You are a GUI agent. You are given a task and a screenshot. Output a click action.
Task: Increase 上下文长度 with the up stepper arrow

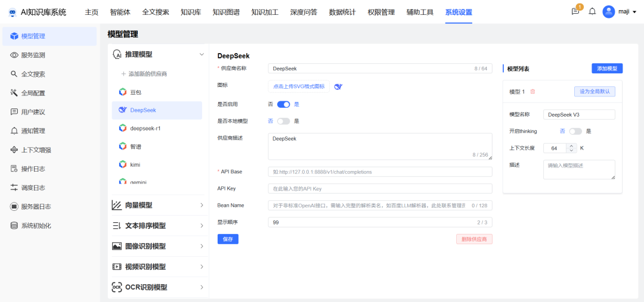point(572,146)
